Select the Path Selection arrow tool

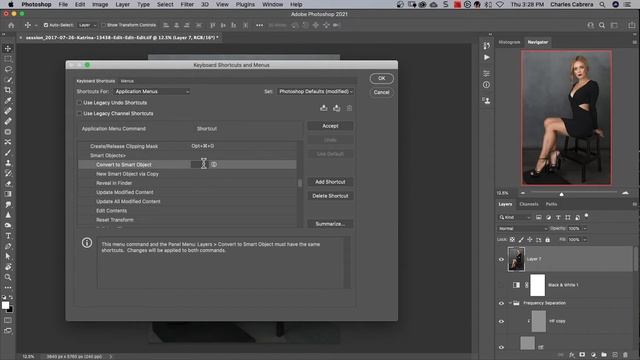[8, 256]
